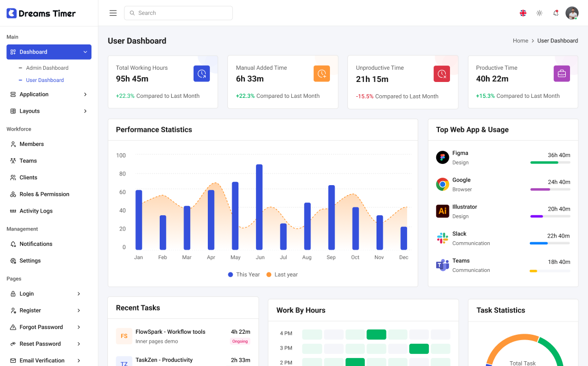
Task: Open the notifications bell in header
Action: (x=556, y=13)
